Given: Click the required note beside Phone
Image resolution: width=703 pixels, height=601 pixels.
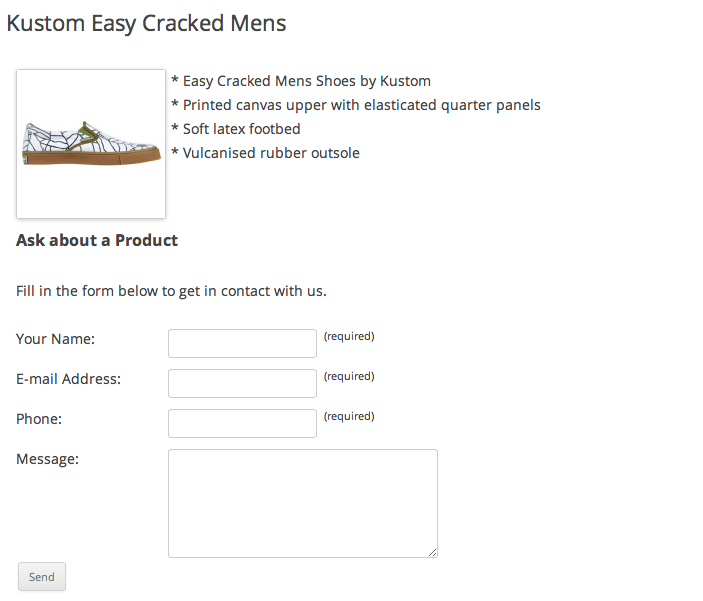Looking at the screenshot, I should 349,416.
